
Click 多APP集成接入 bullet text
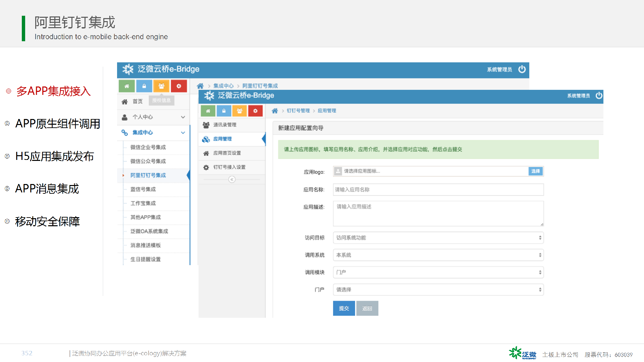coord(54,91)
